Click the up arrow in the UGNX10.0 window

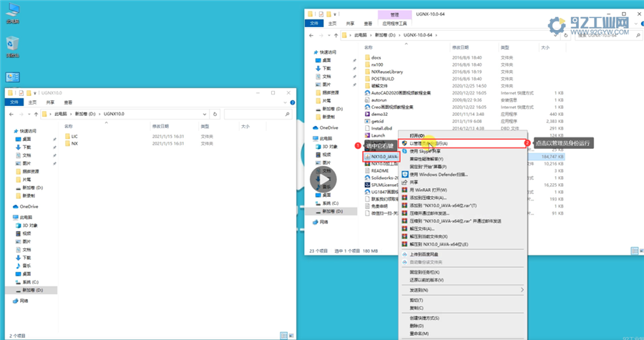(36, 114)
